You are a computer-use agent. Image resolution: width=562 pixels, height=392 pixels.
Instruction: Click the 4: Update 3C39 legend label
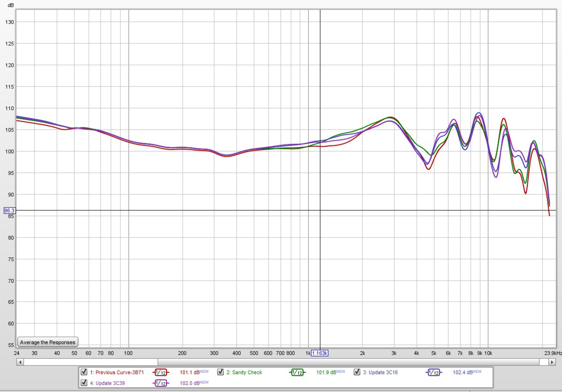[x=107, y=383]
